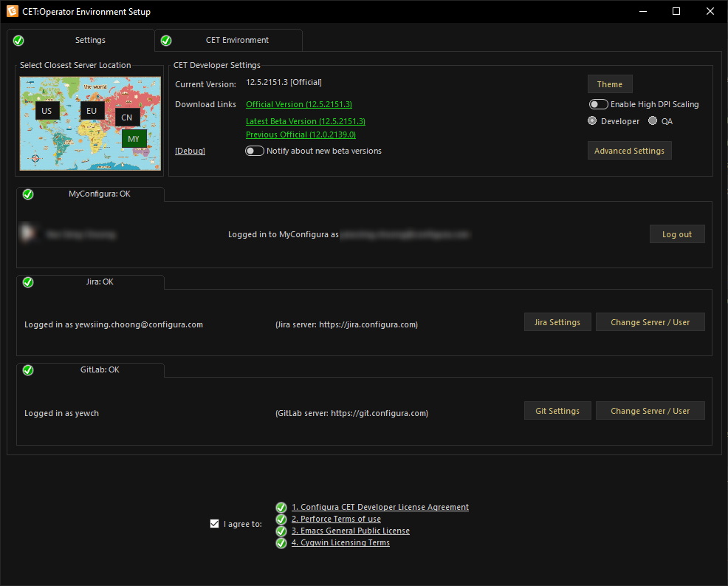Toggle Enable High DPI Scaling switch

pyautogui.click(x=598, y=104)
